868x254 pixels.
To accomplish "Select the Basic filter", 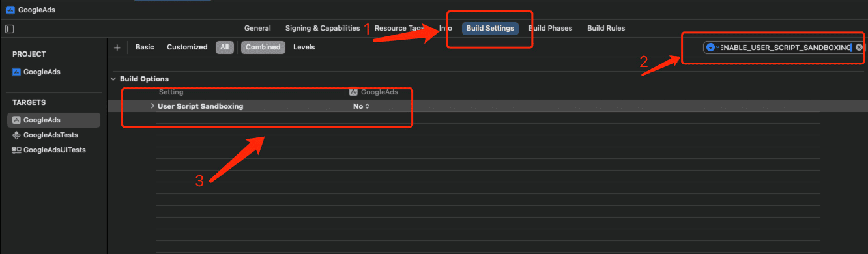I will [x=145, y=47].
